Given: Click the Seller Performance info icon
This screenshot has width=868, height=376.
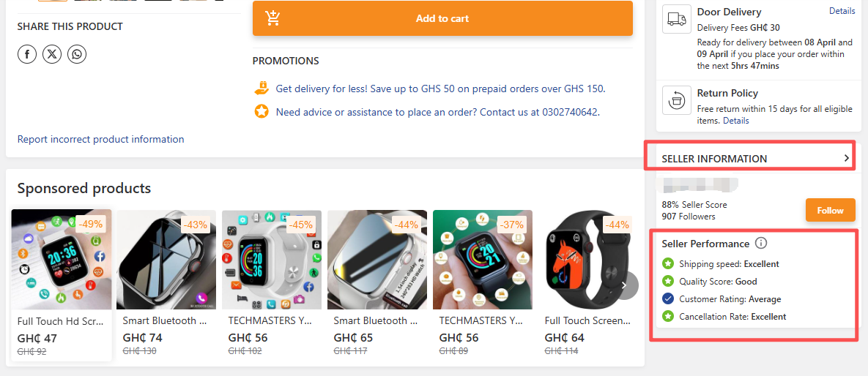Looking at the screenshot, I should point(761,244).
